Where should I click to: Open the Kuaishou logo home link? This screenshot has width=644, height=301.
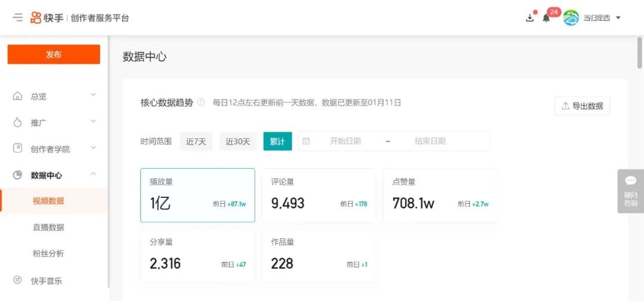tap(47, 18)
